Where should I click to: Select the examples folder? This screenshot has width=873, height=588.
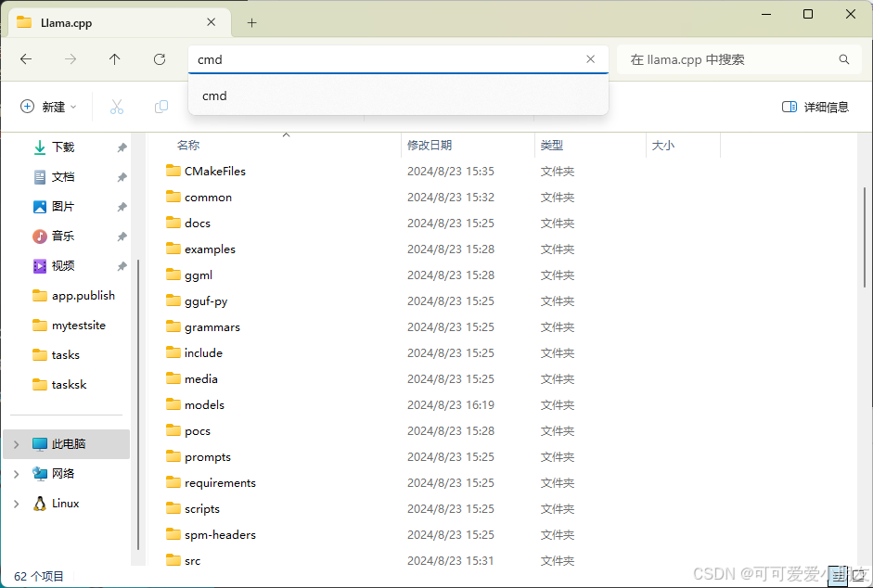coord(200,249)
